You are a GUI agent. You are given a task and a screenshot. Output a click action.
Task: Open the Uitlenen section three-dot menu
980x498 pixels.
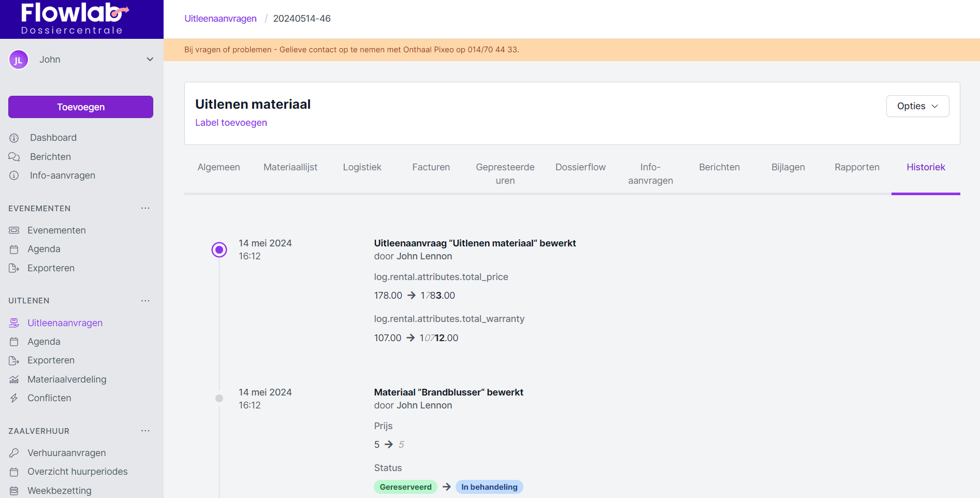pyautogui.click(x=145, y=300)
